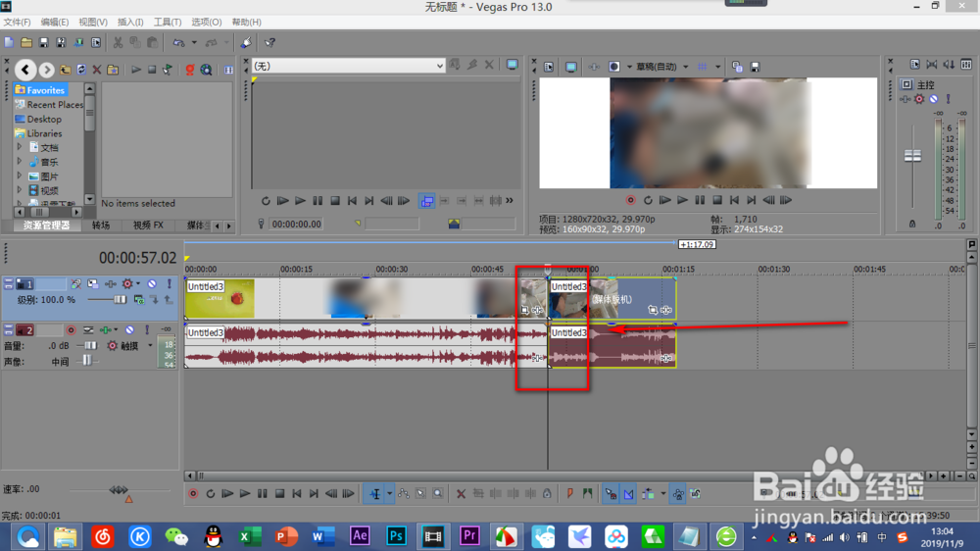Select the Envelope Edit tool
This screenshot has width=980, height=551.
(x=404, y=494)
